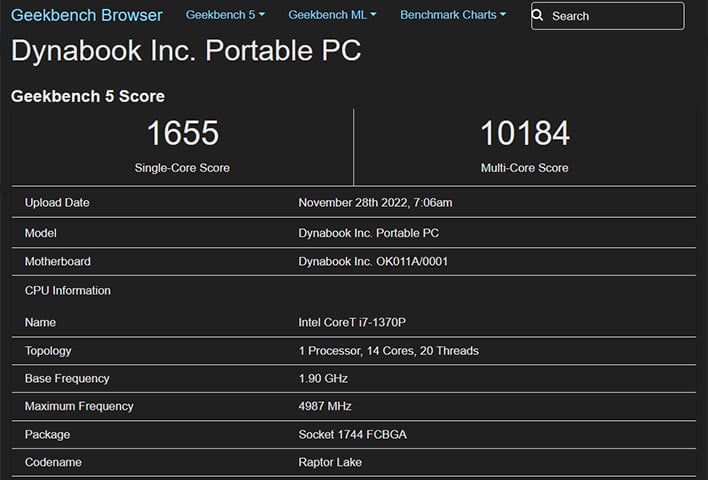
Task: Click the Model row label
Action: (x=41, y=233)
